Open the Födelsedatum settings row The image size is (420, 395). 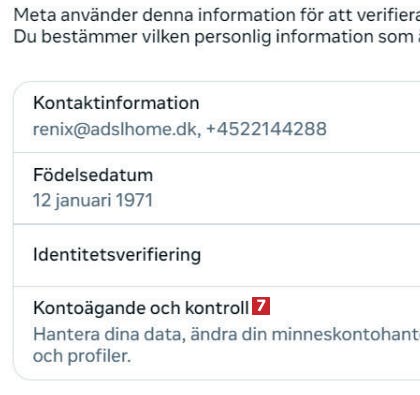click(x=217, y=188)
